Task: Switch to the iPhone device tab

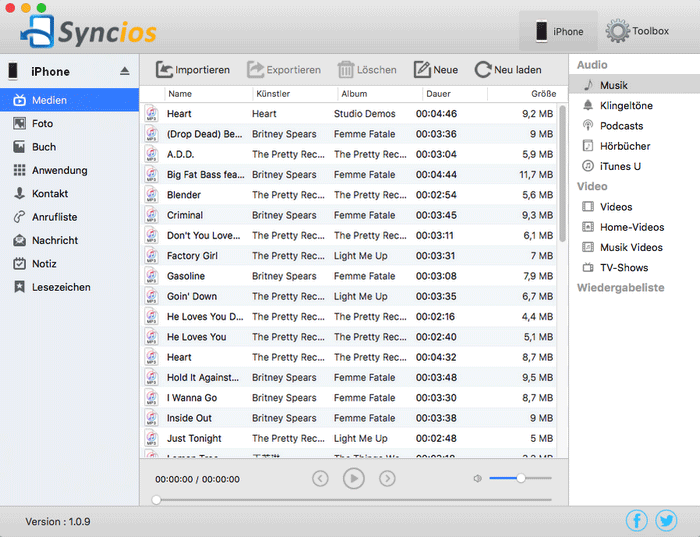Action: coord(558,31)
